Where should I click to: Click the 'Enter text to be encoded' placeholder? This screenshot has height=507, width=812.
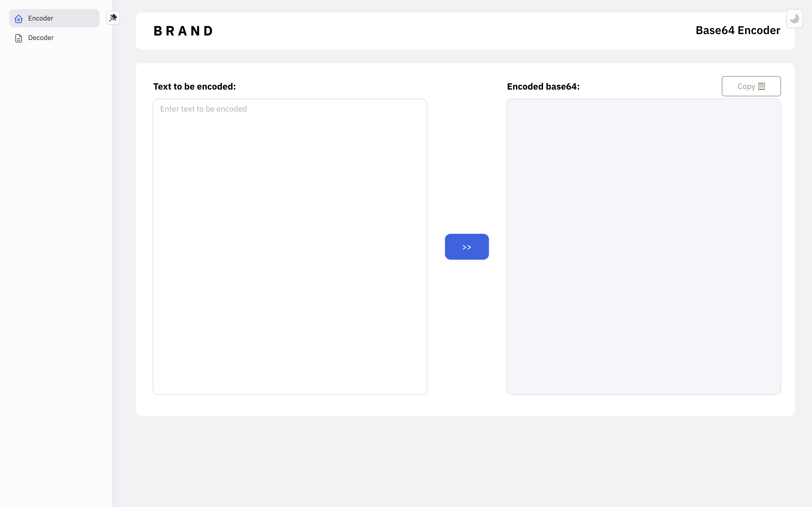pos(203,109)
